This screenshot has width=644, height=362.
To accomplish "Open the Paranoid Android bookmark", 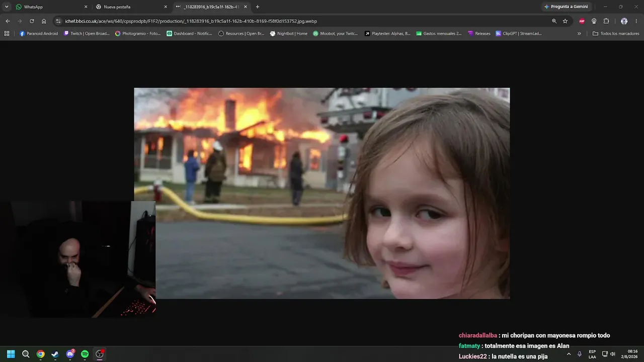I will coord(39,34).
